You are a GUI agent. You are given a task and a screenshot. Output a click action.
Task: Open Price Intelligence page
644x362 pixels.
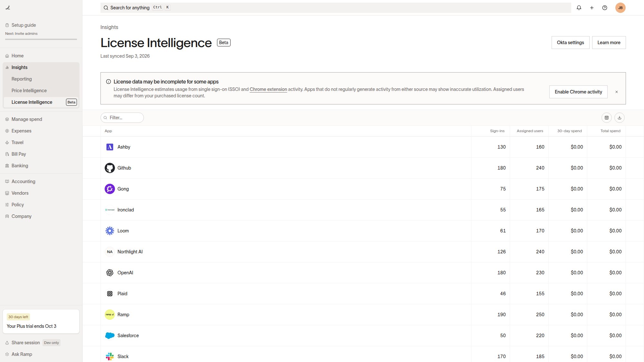[x=41, y=91]
